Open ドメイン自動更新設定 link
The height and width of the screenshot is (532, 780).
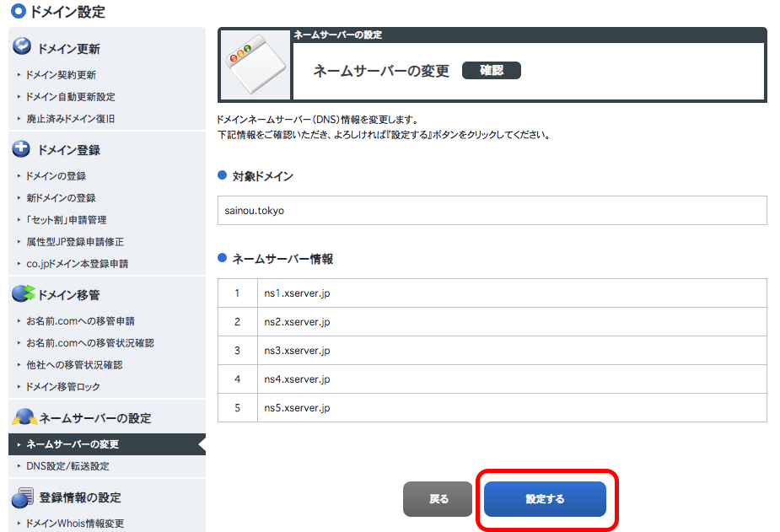tap(70, 97)
